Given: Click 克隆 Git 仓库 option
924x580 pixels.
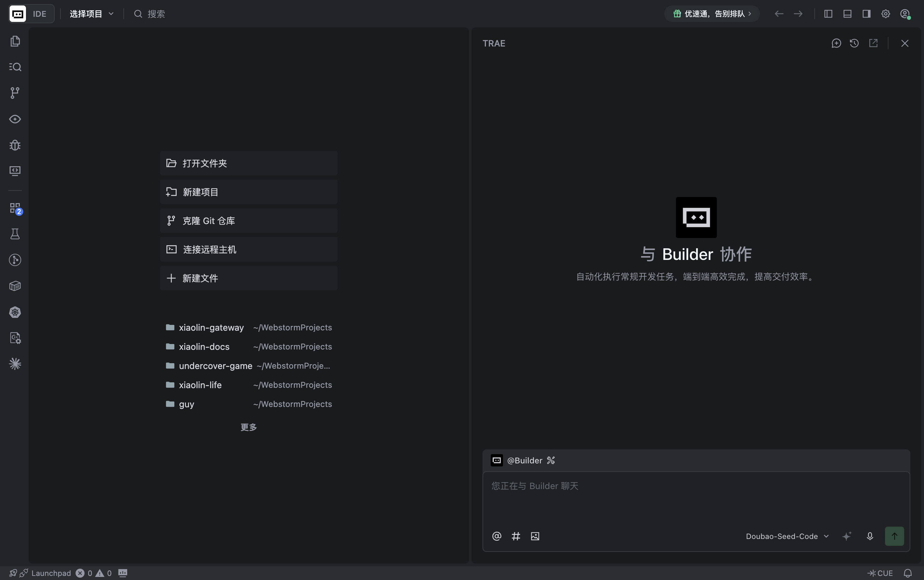Looking at the screenshot, I should (x=249, y=221).
